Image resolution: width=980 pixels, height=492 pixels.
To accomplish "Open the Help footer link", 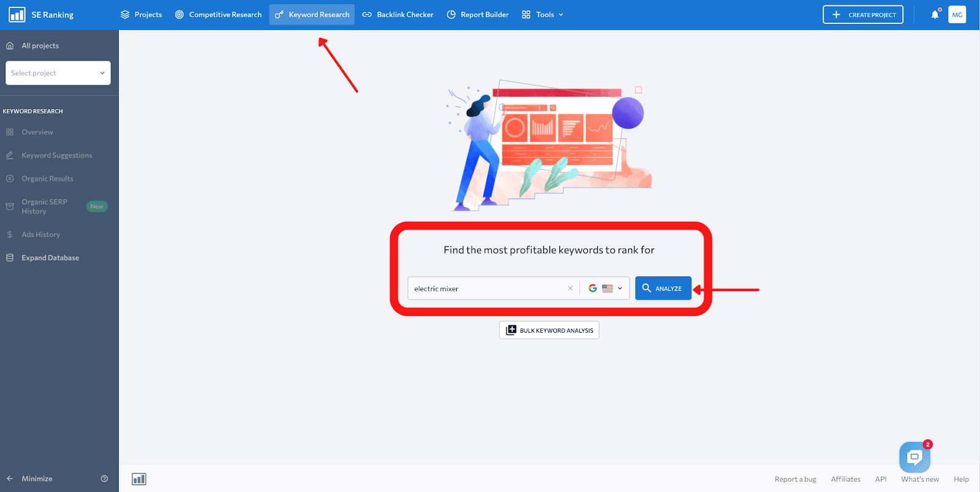I will (961, 479).
